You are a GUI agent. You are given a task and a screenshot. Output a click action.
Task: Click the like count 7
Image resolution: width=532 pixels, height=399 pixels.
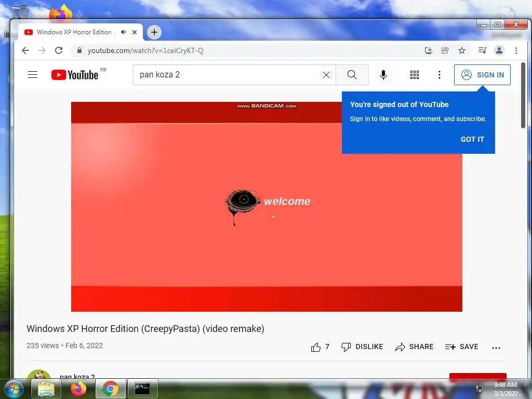327,347
